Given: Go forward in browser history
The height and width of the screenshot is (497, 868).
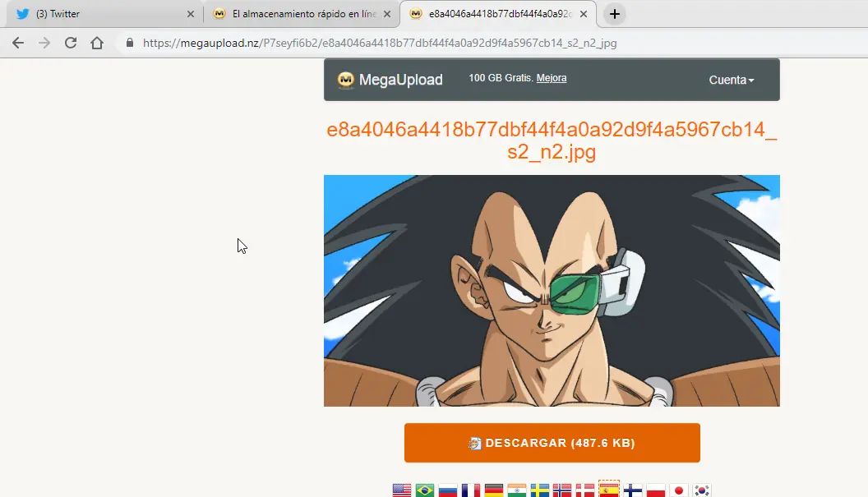Looking at the screenshot, I should pos(44,43).
